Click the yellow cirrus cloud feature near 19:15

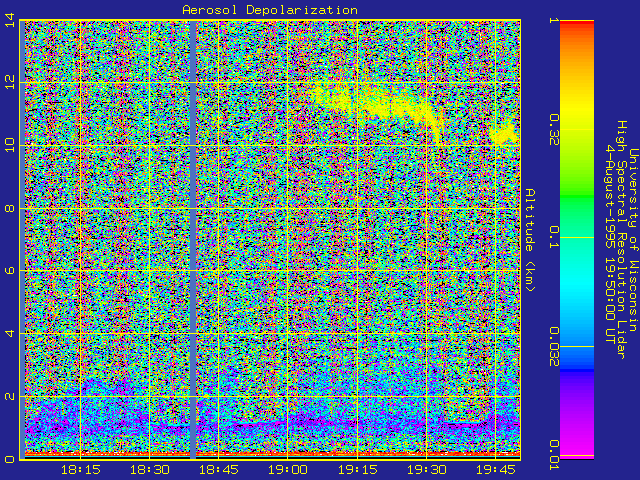click(376, 107)
